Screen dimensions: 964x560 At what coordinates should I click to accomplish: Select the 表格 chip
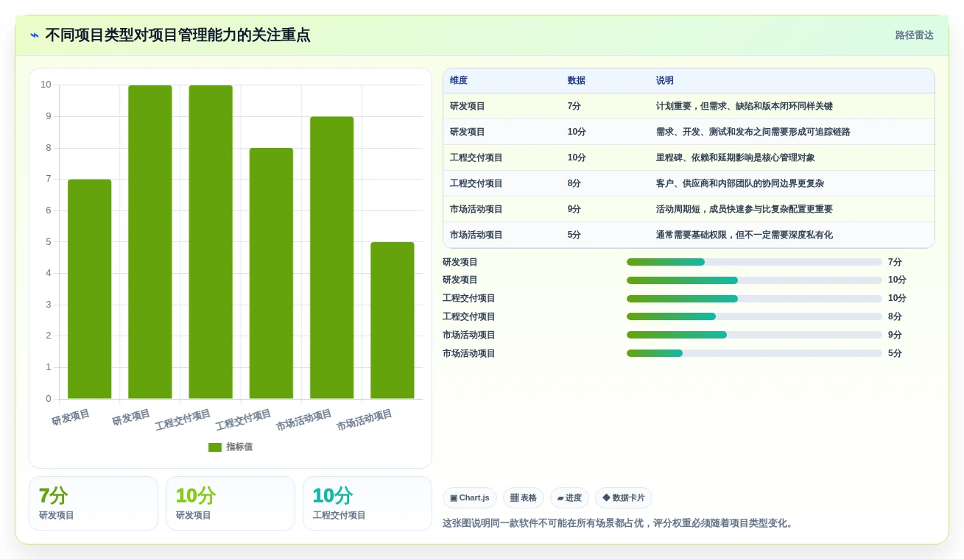pyautogui.click(x=524, y=498)
